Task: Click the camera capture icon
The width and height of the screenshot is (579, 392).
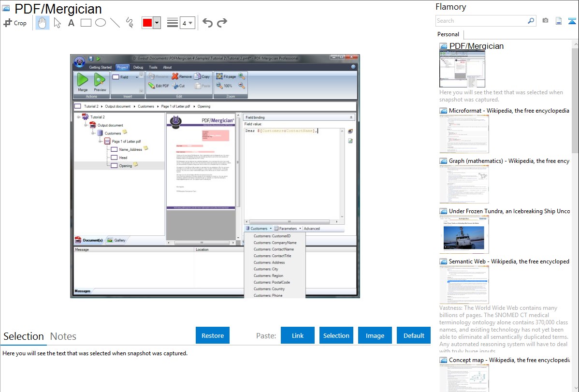Action: [x=545, y=21]
